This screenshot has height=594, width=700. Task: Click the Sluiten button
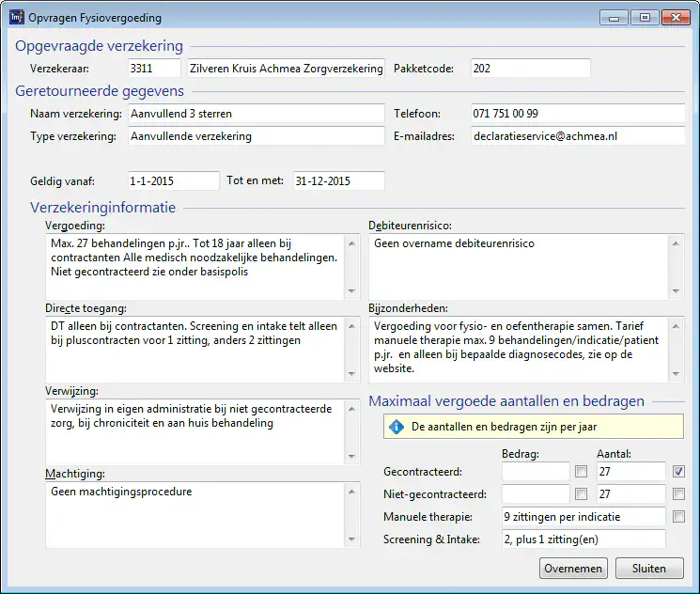pyautogui.click(x=649, y=568)
